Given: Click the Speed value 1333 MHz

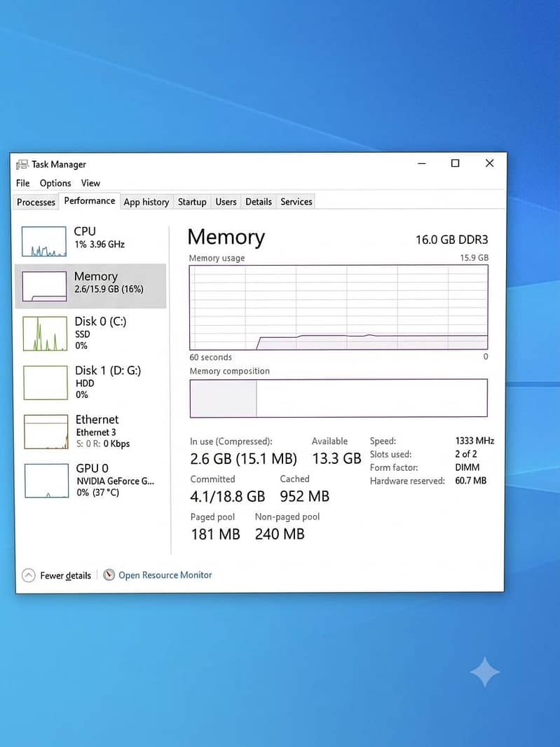Looking at the screenshot, I should [474, 441].
